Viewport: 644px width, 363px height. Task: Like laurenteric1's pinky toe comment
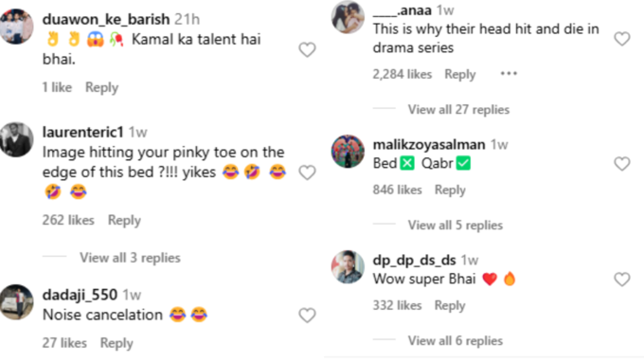point(307,172)
